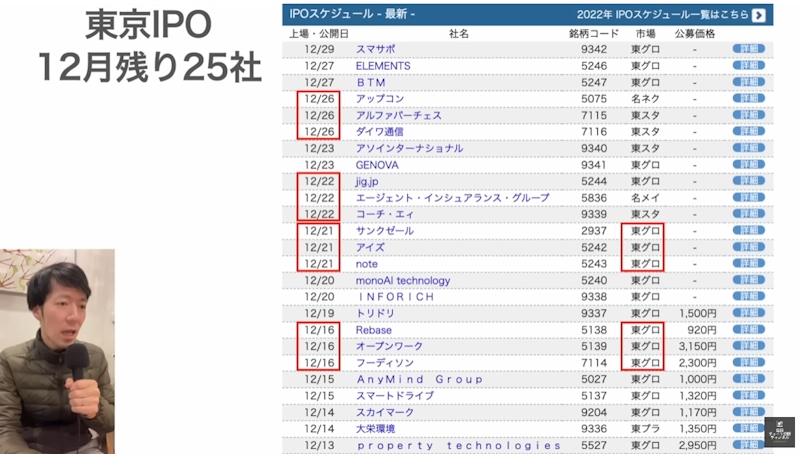Viewport: 800px width, 454px height.
Task: Click the 東プラ market cell
Action: (645, 428)
